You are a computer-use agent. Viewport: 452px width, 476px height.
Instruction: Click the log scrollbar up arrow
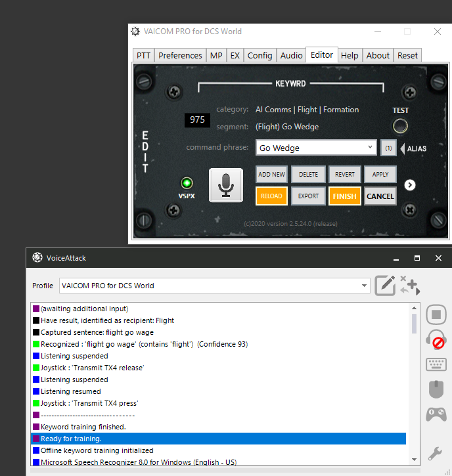click(x=414, y=308)
